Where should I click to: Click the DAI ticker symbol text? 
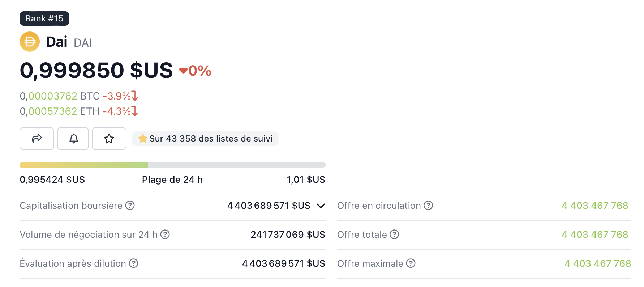[83, 43]
